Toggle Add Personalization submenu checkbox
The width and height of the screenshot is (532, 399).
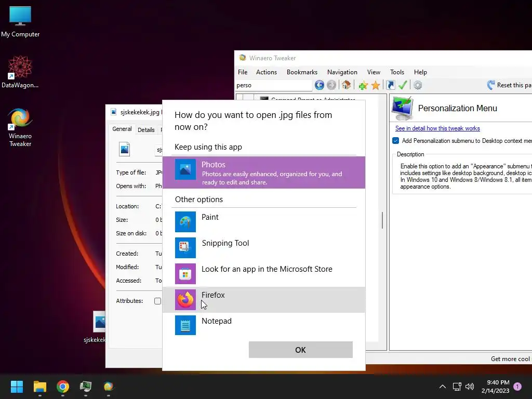(x=395, y=140)
